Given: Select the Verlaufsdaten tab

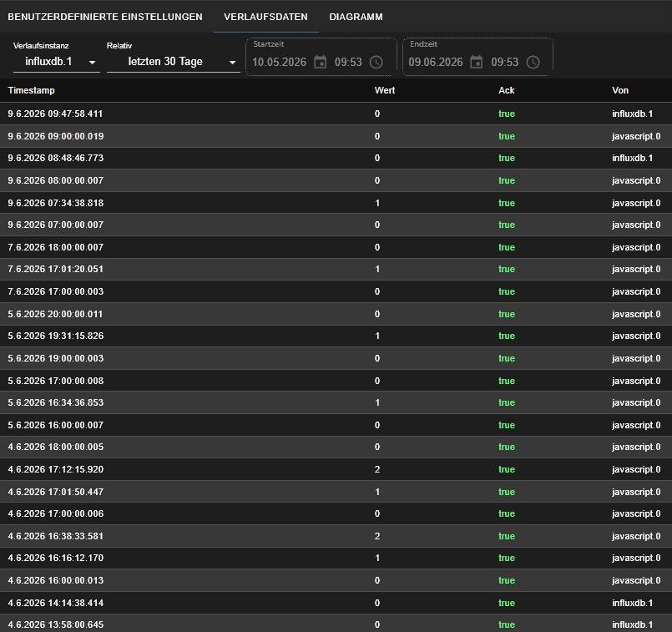Looking at the screenshot, I should click(x=265, y=17).
